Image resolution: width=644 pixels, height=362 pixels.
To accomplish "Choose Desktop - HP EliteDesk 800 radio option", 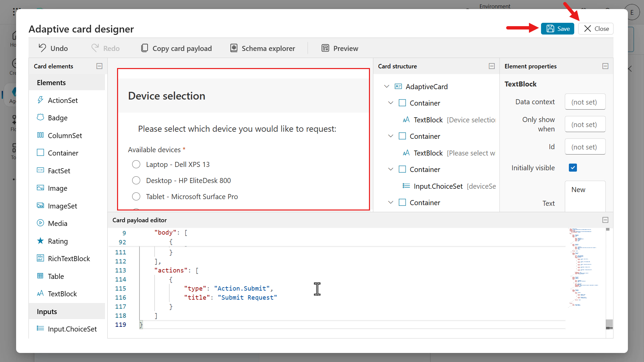I will click(x=136, y=180).
